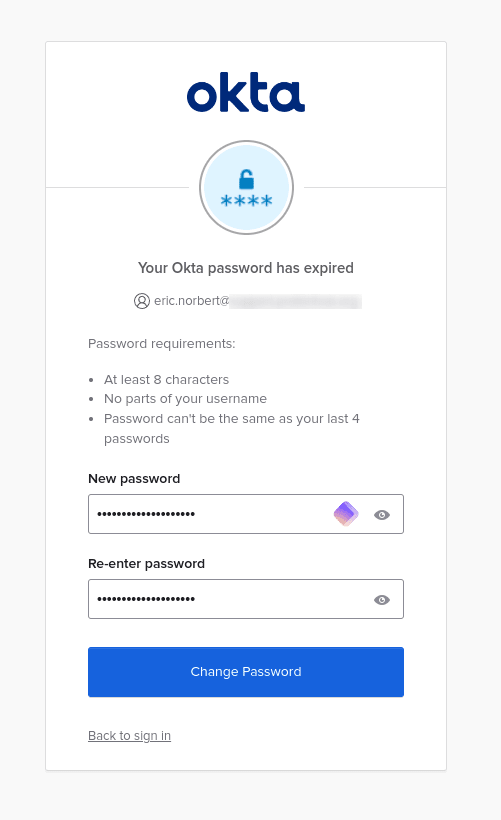Click the eric.norbert@ username text
501x820 pixels.
[x=191, y=301]
